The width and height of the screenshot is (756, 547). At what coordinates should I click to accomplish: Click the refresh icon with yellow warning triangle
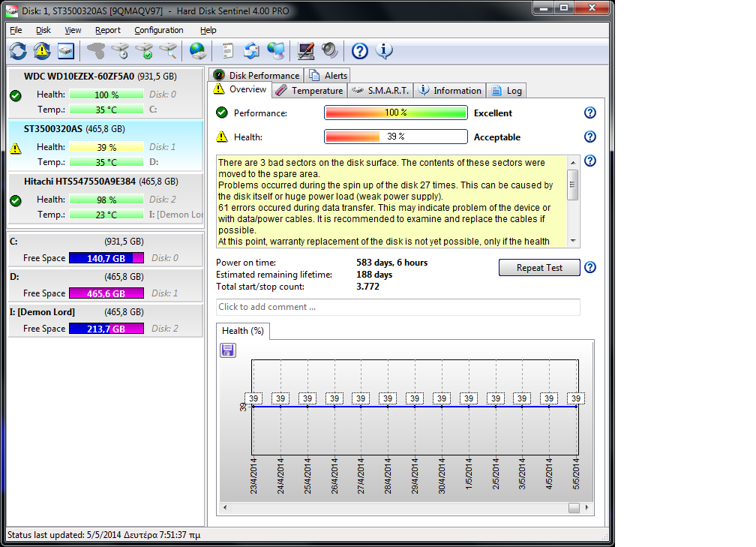pyautogui.click(x=42, y=51)
